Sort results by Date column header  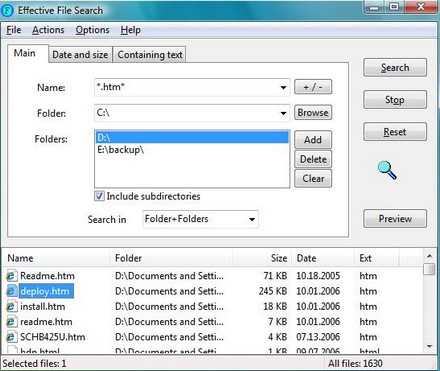(x=323, y=258)
